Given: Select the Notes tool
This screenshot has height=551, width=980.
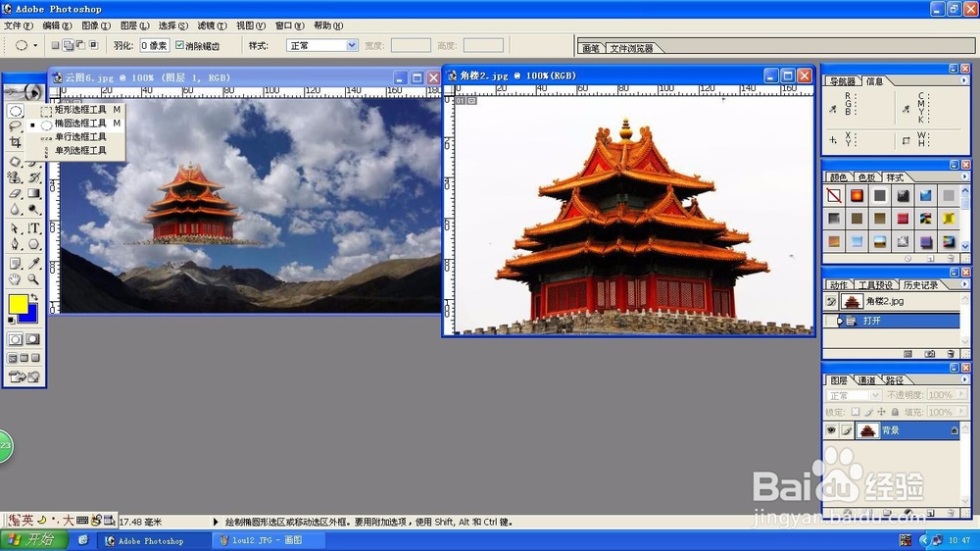Looking at the screenshot, I should coord(16,264).
